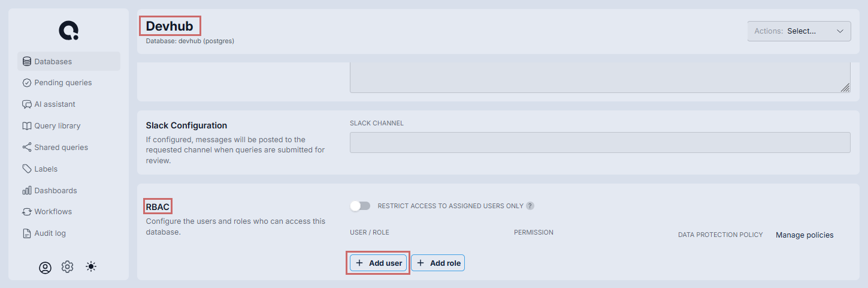
Task: Click the SLACK CHANNEL field label
Action: (x=377, y=123)
